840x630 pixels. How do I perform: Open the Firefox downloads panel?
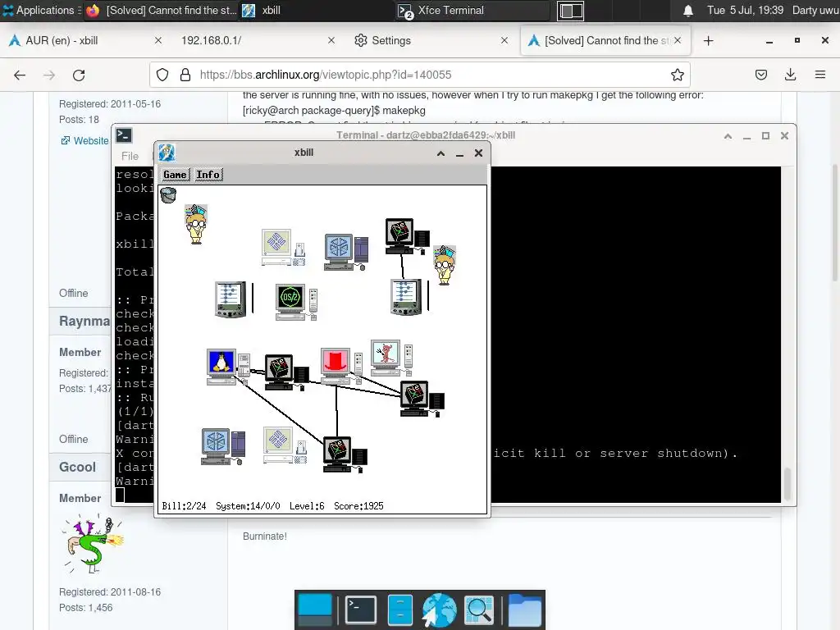pyautogui.click(x=790, y=75)
